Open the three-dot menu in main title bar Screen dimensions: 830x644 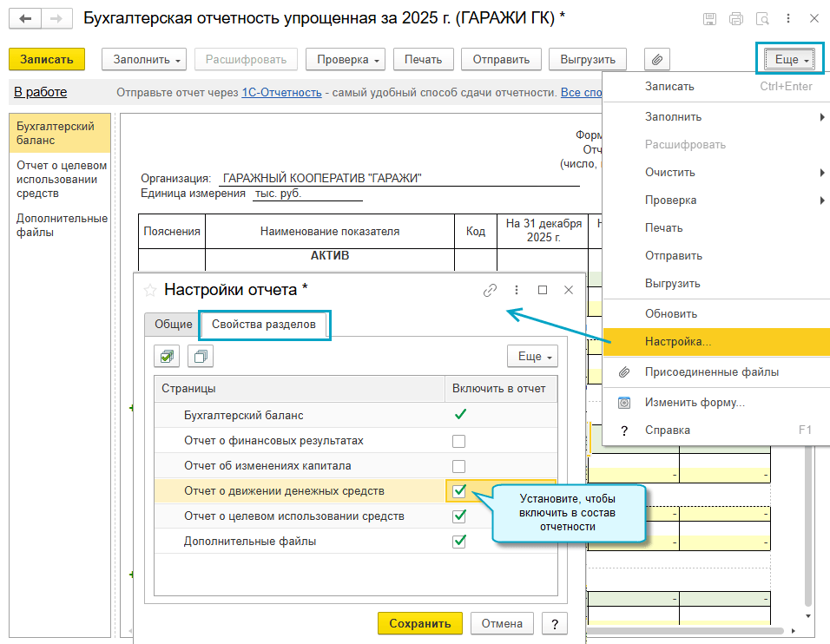(788, 19)
